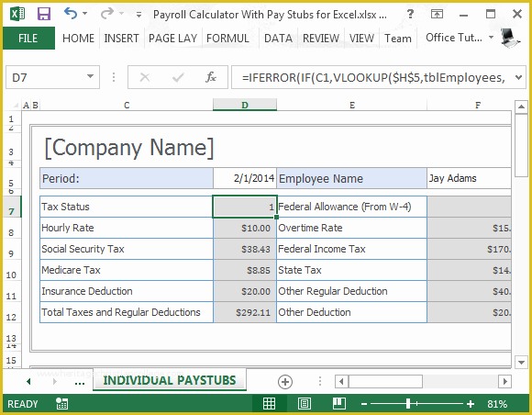This screenshot has width=532, height=415.
Task: Select the total $292.11 cell
Action: tap(245, 312)
